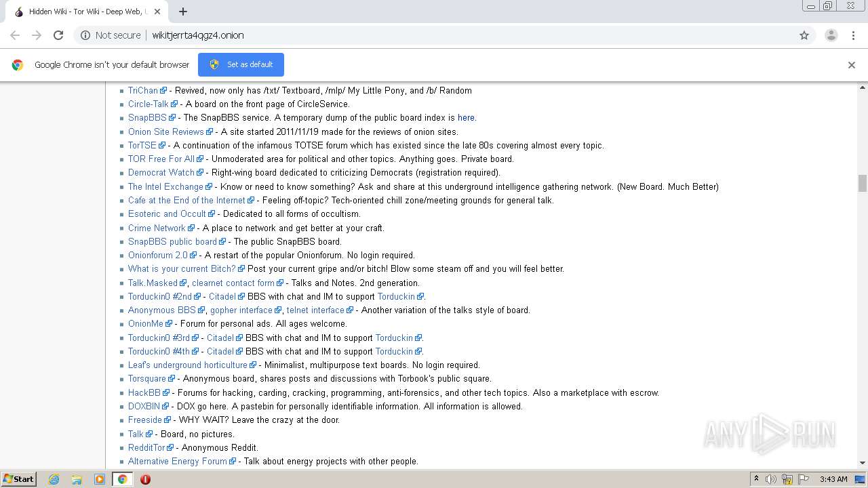Click the 3:43 AM system clock

coord(833,479)
